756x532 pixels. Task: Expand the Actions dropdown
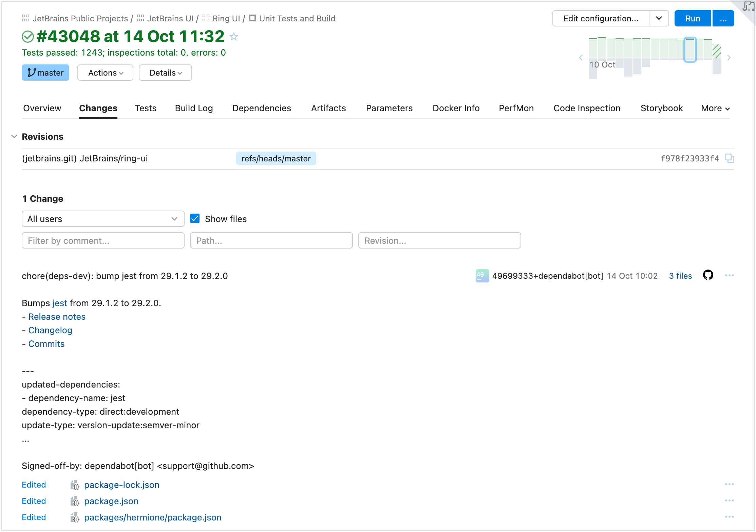(105, 73)
